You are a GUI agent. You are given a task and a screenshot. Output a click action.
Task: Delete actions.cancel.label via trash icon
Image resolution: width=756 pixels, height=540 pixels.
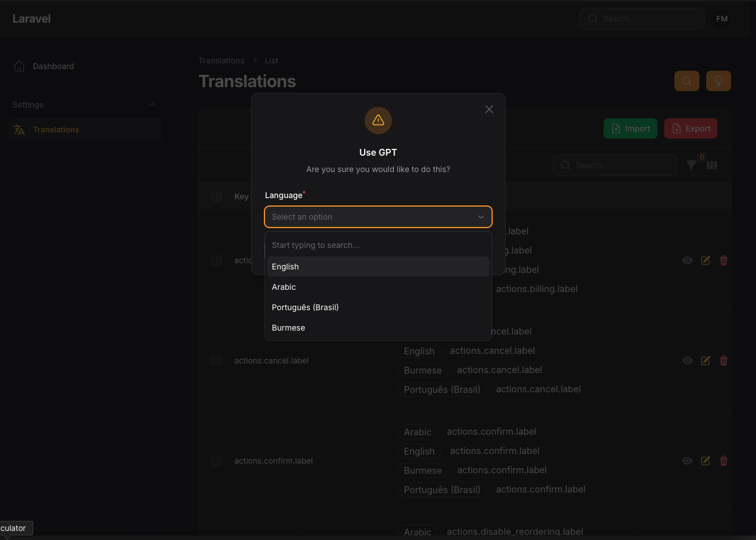[x=724, y=361]
